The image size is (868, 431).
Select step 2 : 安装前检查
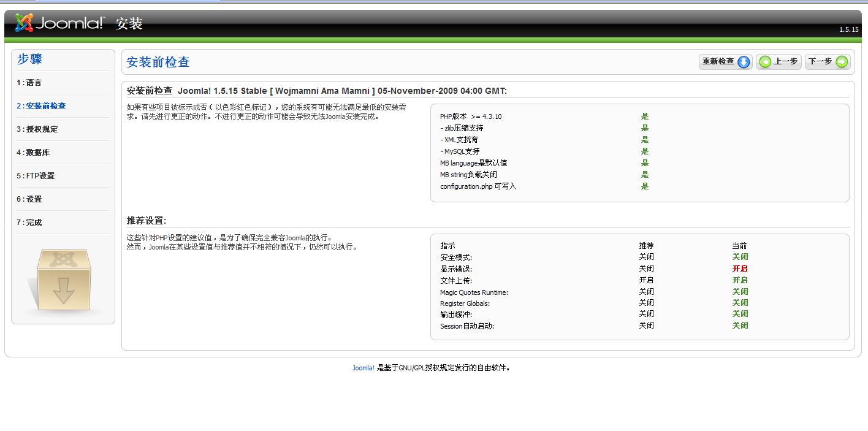pos(41,106)
